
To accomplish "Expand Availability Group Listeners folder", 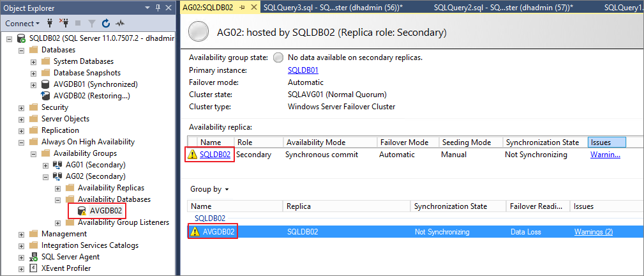I will [x=58, y=223].
